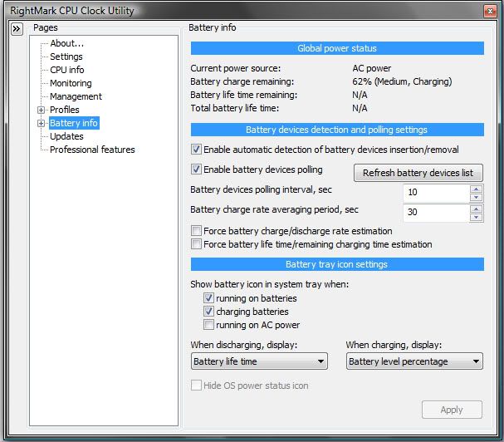The width and height of the screenshot is (504, 442).
Task: Open the Updates page
Action: click(x=66, y=136)
